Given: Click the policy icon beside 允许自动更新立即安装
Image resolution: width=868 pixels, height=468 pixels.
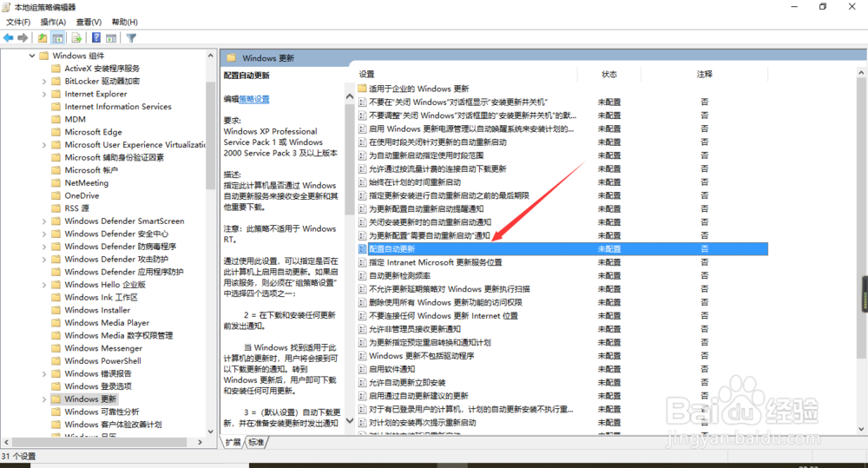Looking at the screenshot, I should click(363, 383).
